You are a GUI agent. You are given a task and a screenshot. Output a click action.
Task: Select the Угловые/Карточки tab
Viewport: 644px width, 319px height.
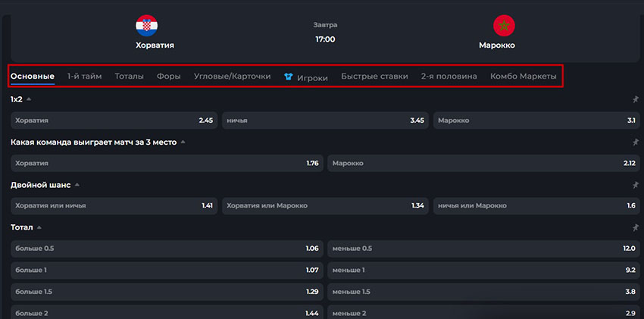coord(232,77)
